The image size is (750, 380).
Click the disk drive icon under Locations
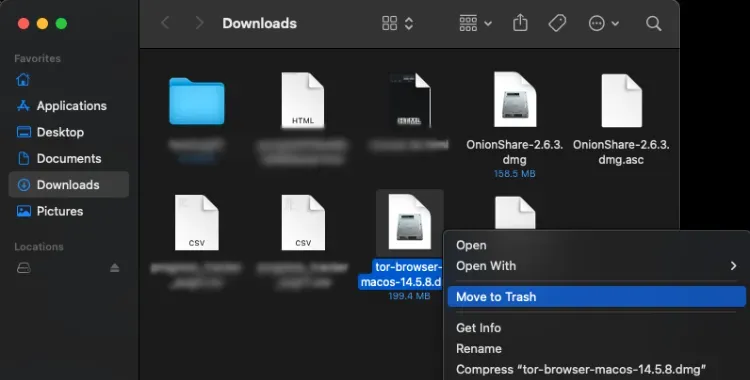pyautogui.click(x=23, y=268)
